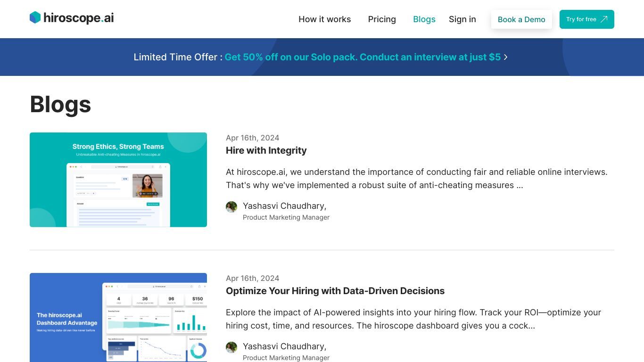Image resolution: width=644 pixels, height=362 pixels.
Task: Click the Apr 16th date above Hire with Integrity
Action: (x=253, y=138)
